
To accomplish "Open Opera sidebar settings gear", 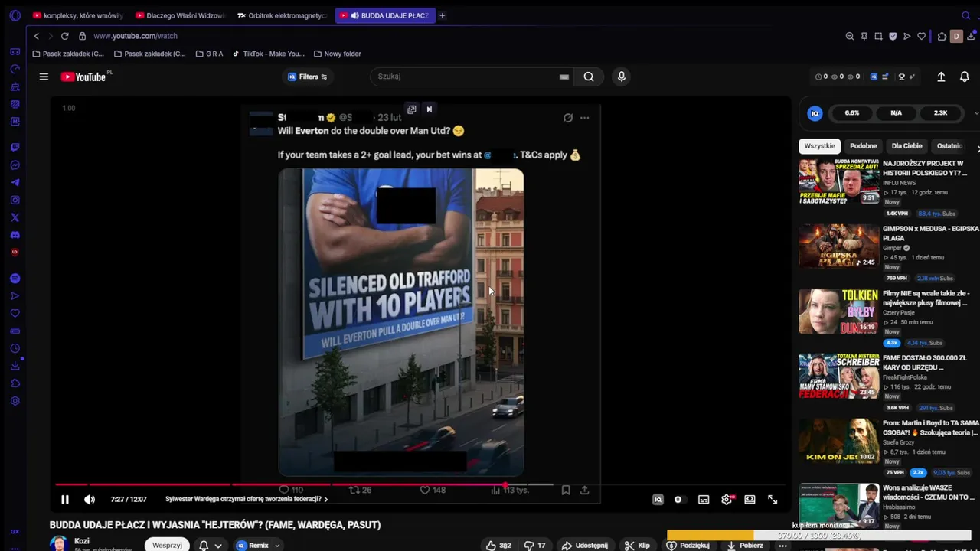I will coord(15,401).
